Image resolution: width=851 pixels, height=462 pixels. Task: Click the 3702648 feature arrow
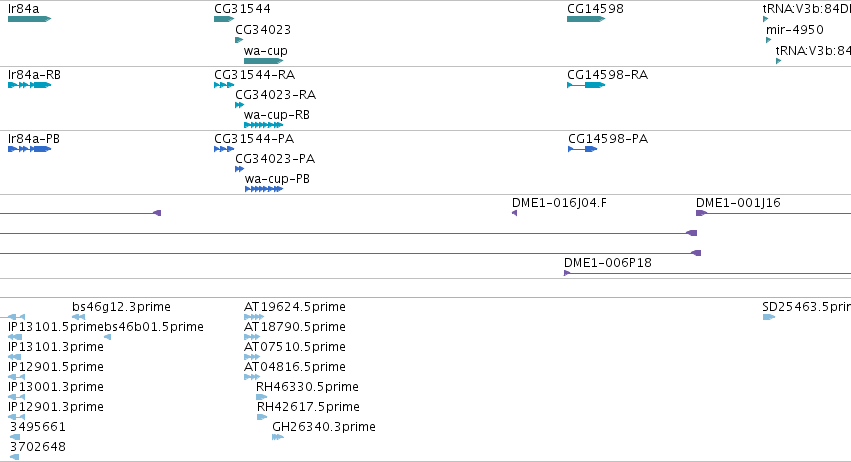click(x=15, y=457)
